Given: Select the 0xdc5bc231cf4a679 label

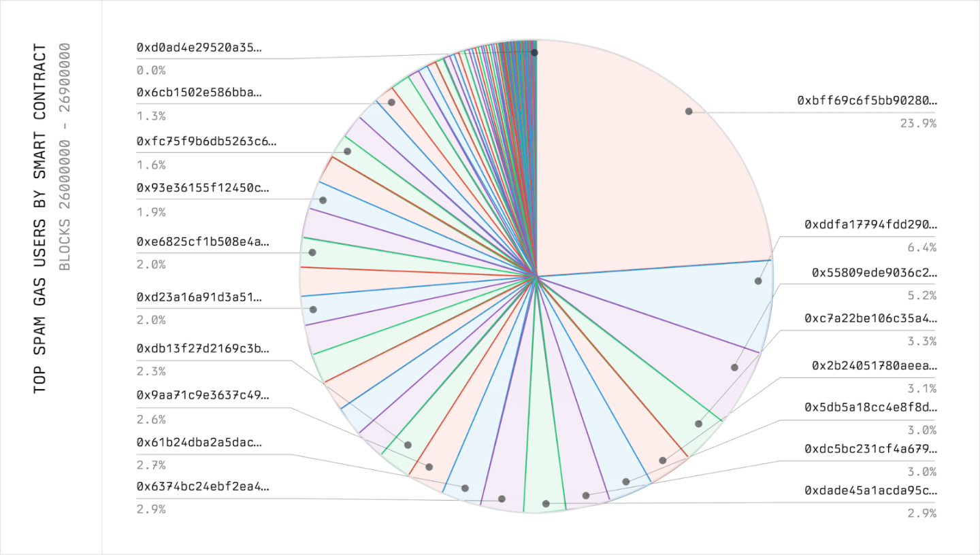Looking at the screenshot, I should point(870,449).
